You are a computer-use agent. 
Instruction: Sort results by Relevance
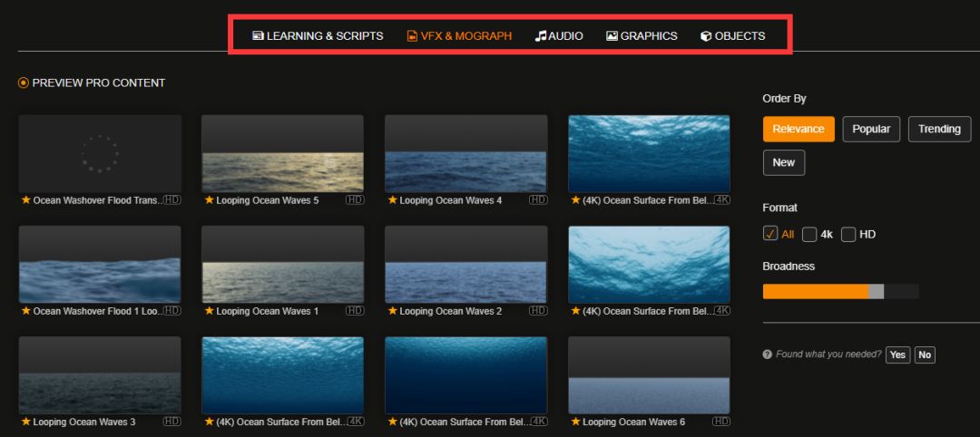pos(799,130)
